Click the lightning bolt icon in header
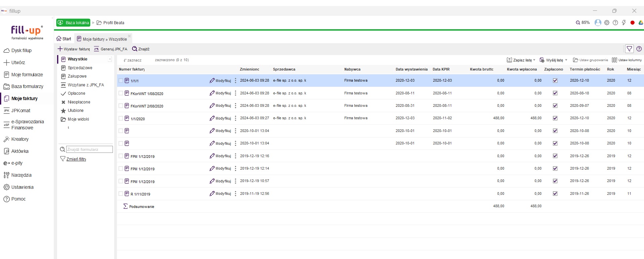Viewport: 644px width, 259px height. coord(624,23)
